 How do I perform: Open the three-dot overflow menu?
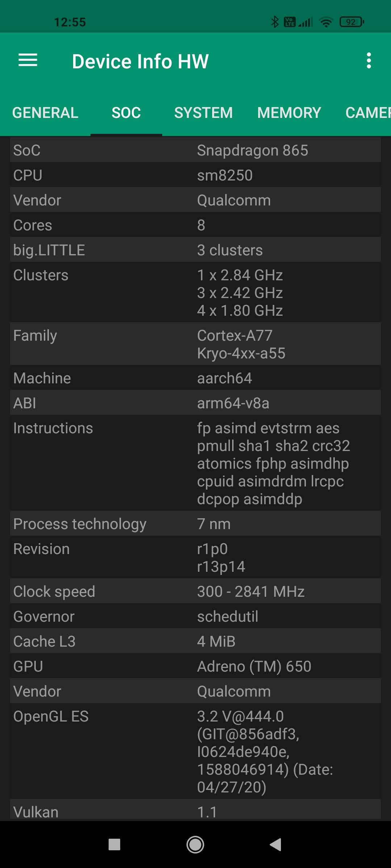pos(369,60)
